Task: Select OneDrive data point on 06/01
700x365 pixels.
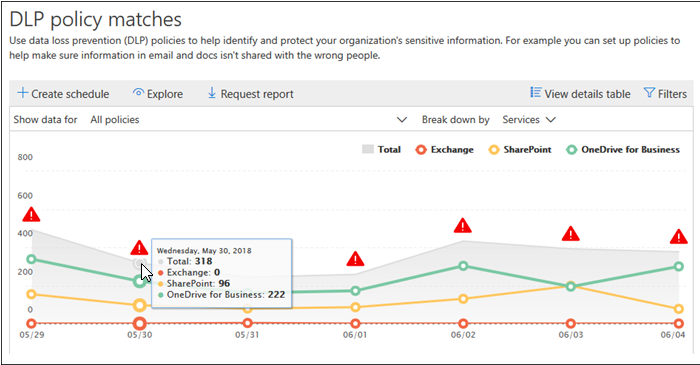Action: (355, 291)
